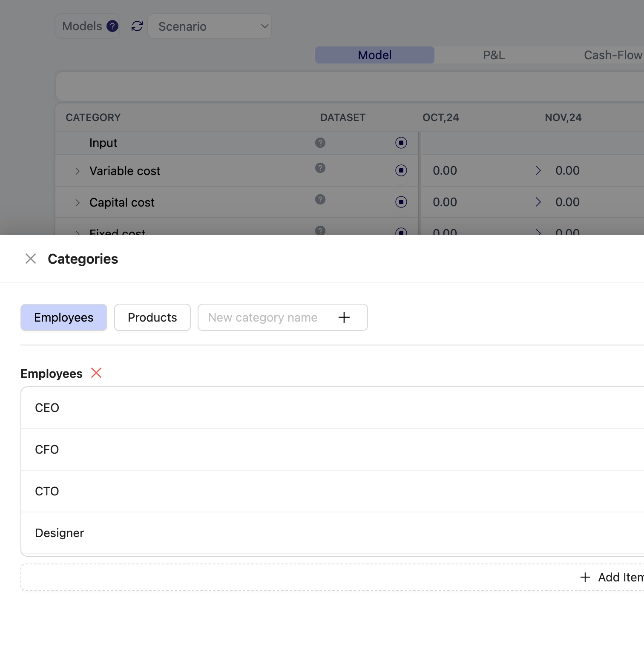Click the Models button
This screenshot has width=644, height=650.
coord(87,26)
